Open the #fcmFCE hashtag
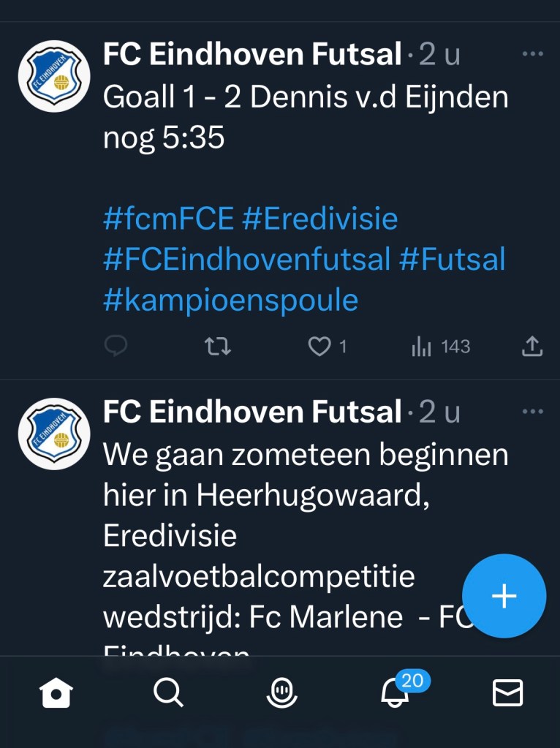This screenshot has height=748, width=560. point(168,219)
